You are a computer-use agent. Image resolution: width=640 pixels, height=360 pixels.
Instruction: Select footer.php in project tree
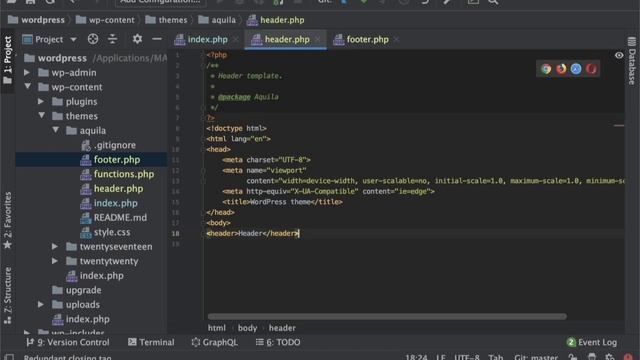point(110,160)
